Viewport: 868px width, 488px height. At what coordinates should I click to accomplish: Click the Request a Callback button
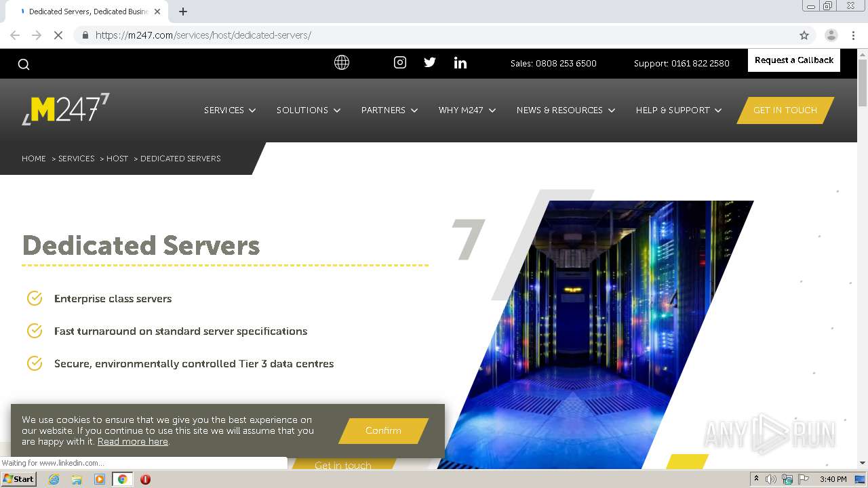(794, 60)
